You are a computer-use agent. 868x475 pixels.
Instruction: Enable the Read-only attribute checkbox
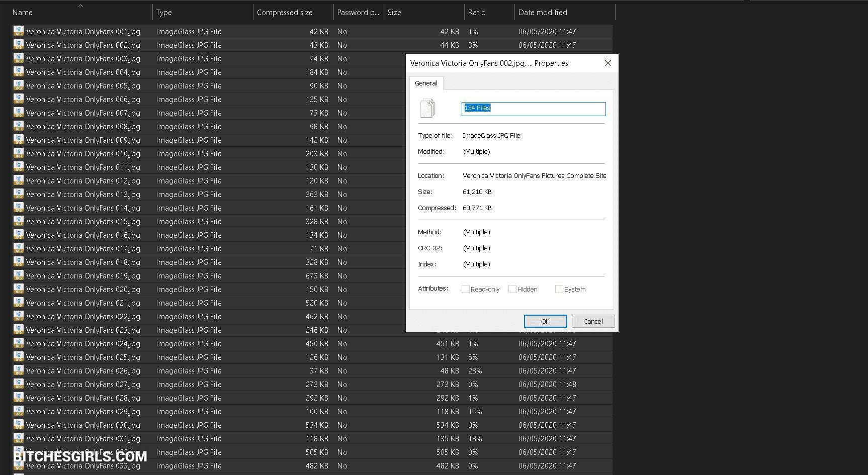pyautogui.click(x=466, y=289)
